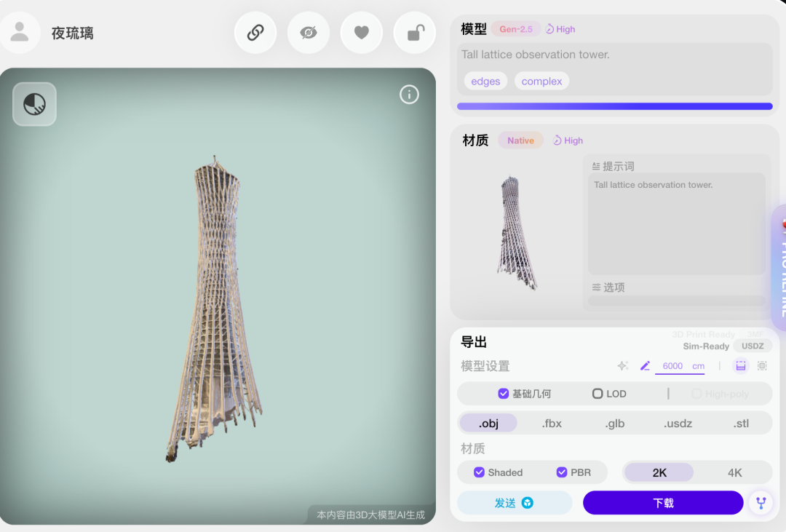Click the 发送 send button
The width and height of the screenshot is (786, 532).
pos(515,503)
